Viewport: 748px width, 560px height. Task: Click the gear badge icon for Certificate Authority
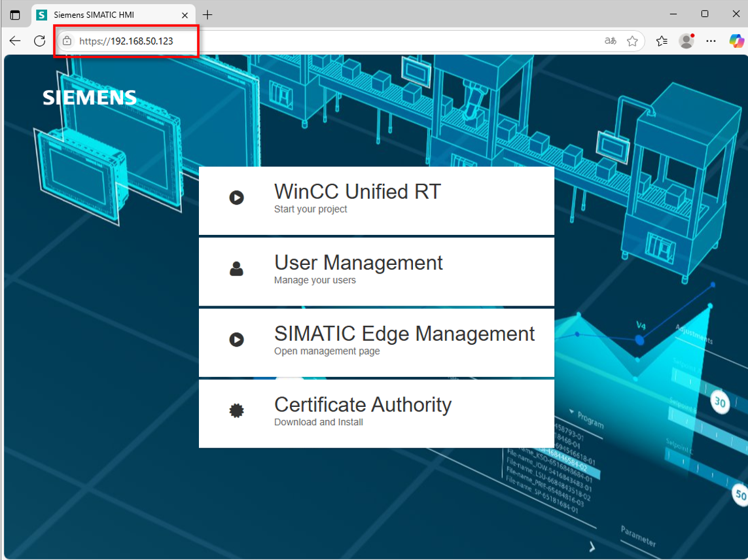coord(236,411)
